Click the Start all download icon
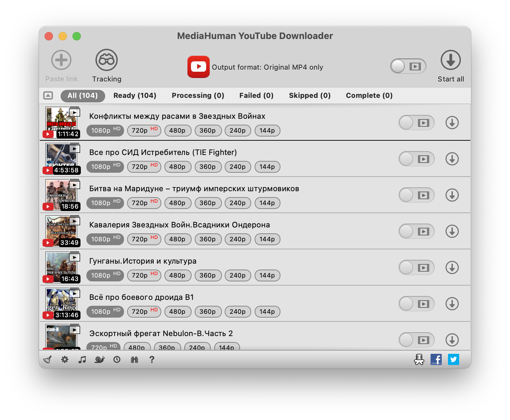The image size is (510, 420). [x=450, y=60]
